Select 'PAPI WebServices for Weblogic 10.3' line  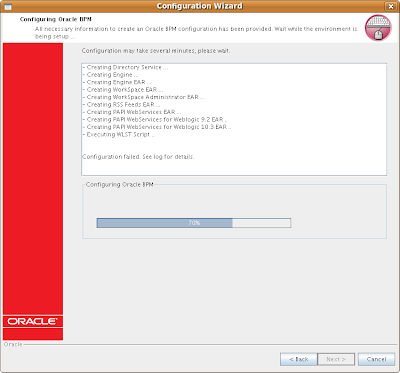(157, 127)
